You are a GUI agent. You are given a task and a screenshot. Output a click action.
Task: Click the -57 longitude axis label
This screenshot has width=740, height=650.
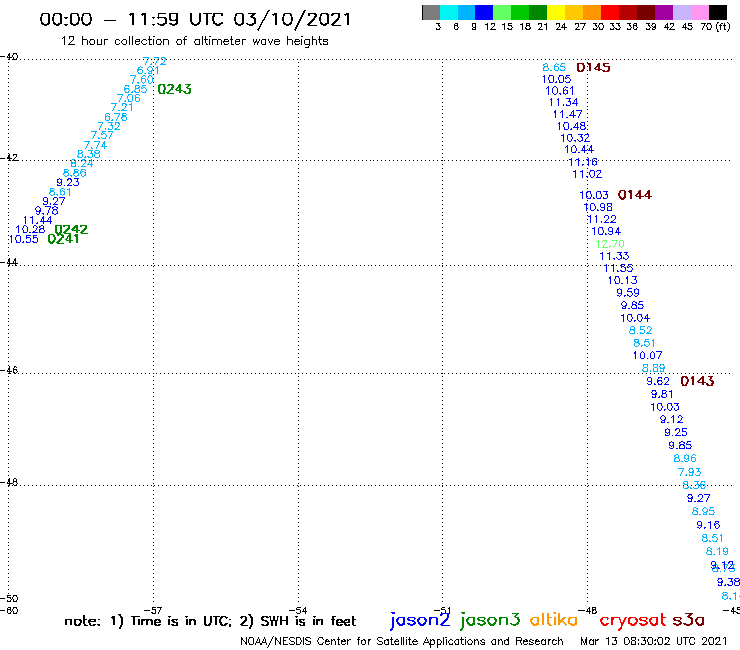click(x=153, y=610)
